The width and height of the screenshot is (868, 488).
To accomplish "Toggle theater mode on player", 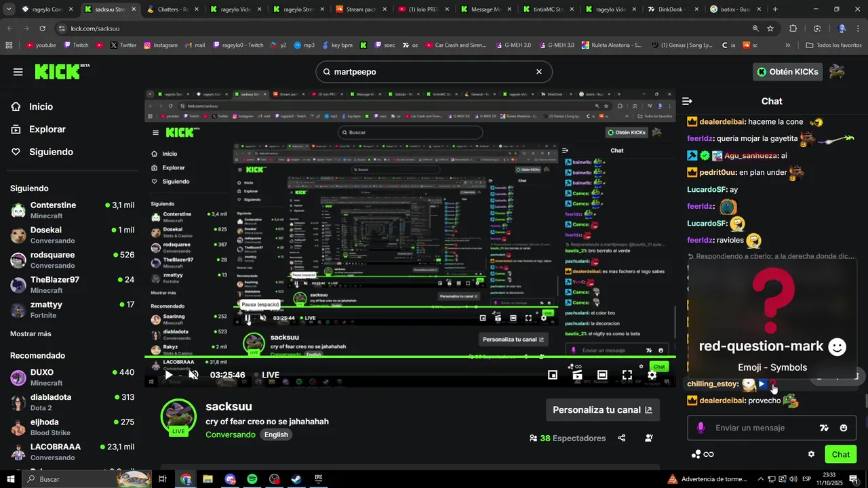I will pyautogui.click(x=602, y=375).
